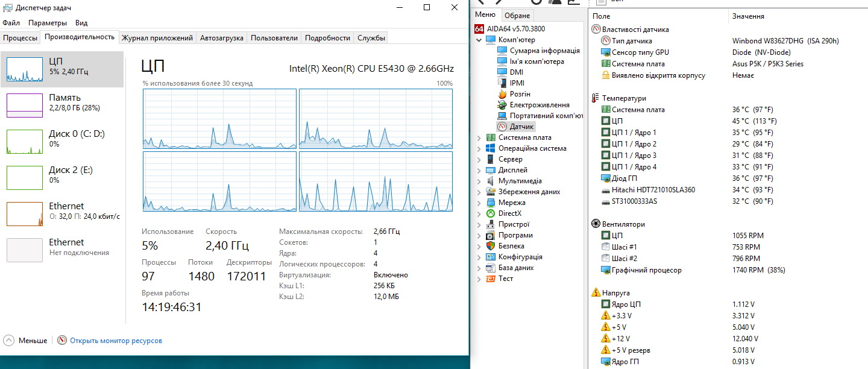Click the Операційна система Windows logo icon
The image size is (868, 369).
pyautogui.click(x=490, y=148)
